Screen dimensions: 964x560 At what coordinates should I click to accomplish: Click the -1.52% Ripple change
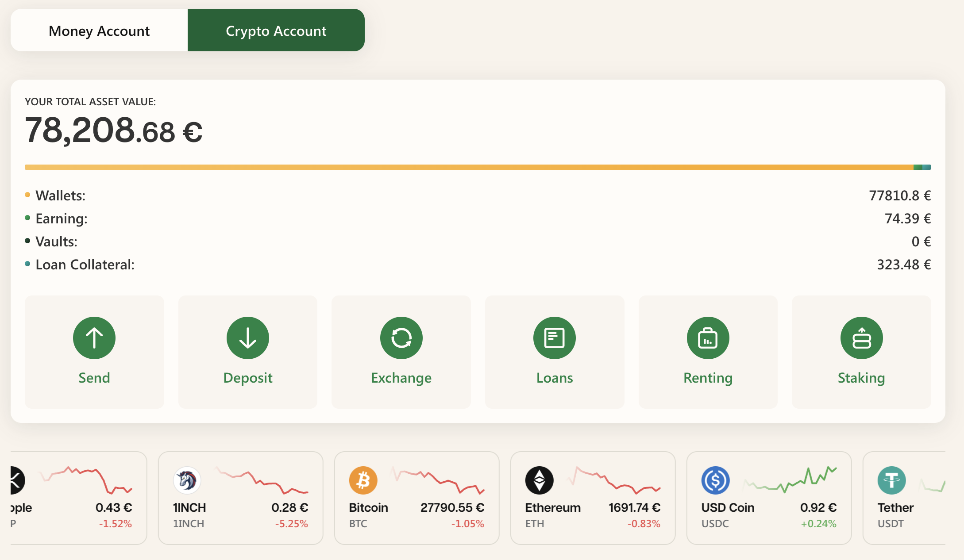point(115,524)
